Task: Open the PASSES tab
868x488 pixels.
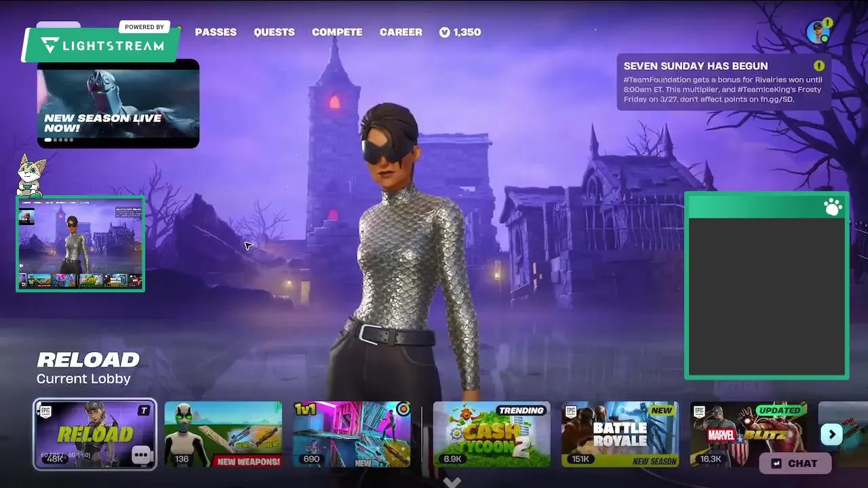Action: (216, 32)
